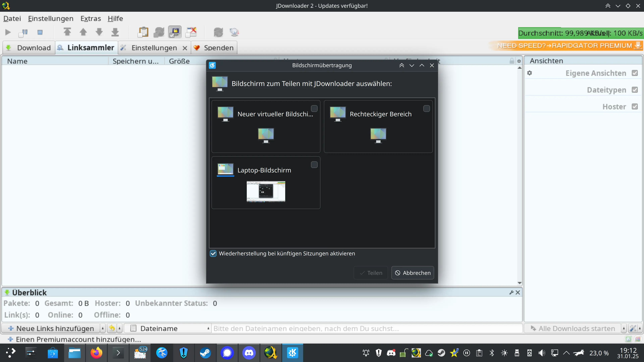Disable Wiederherstellung bei künftigen Sitzungen checkbox
The image size is (644, 362).
point(213,253)
